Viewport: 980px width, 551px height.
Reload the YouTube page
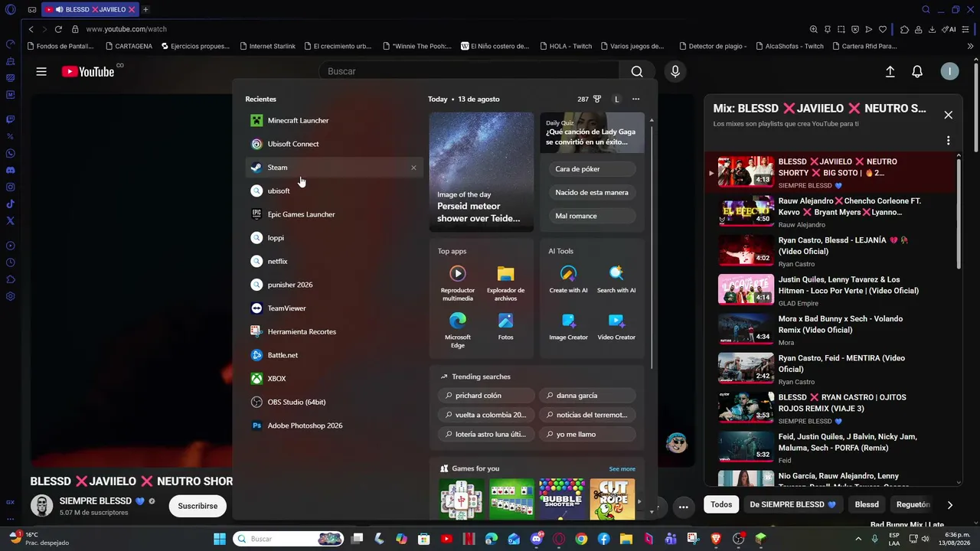click(x=58, y=29)
